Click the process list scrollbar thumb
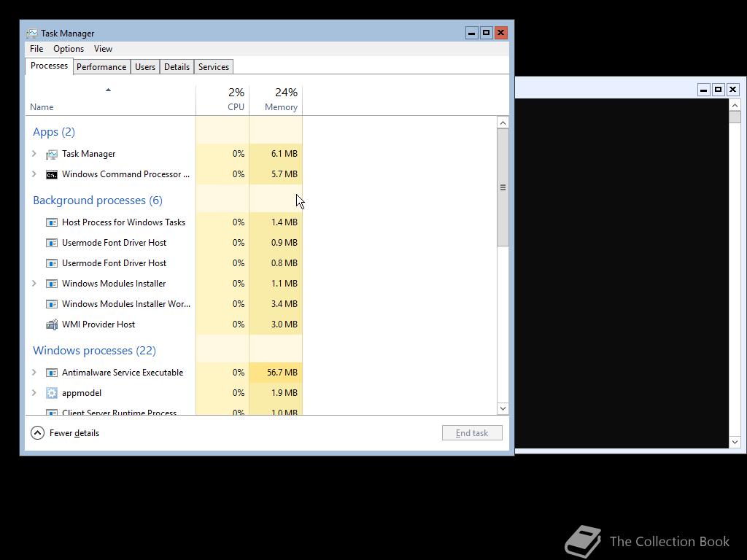 503,187
